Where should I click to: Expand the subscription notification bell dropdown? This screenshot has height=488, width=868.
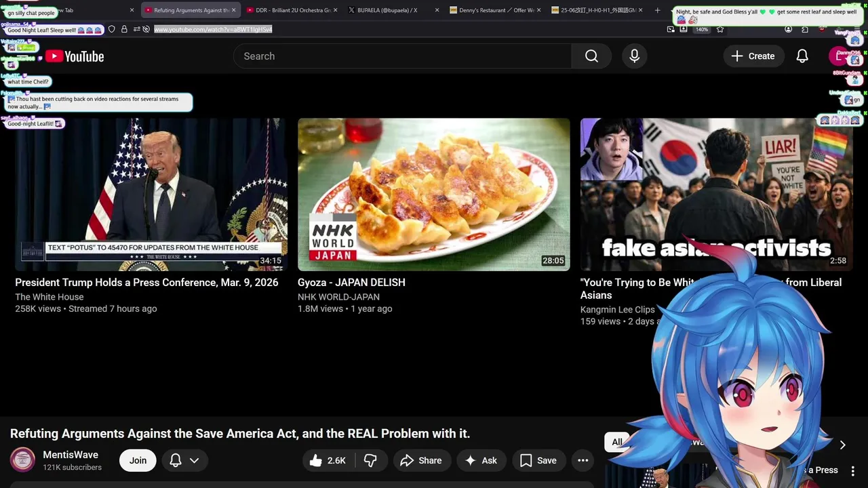[184, 460]
